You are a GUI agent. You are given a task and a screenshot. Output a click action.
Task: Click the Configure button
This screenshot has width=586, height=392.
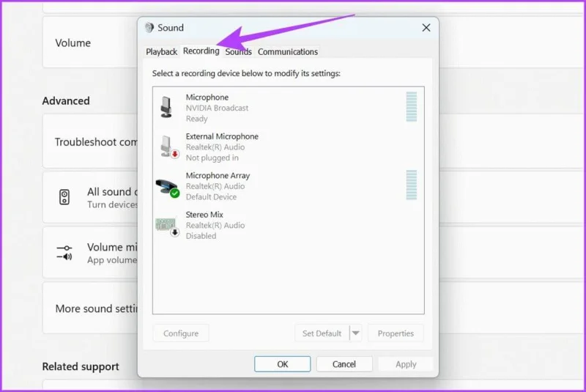pos(181,333)
